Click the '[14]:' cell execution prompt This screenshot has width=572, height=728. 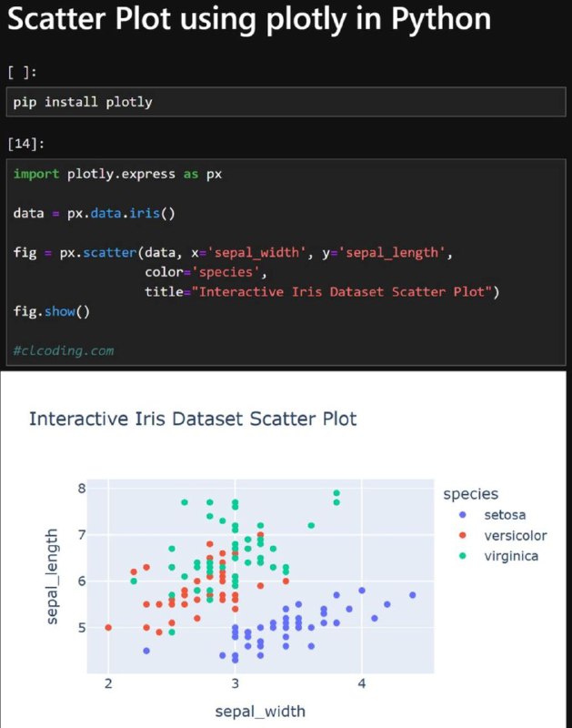click(26, 144)
